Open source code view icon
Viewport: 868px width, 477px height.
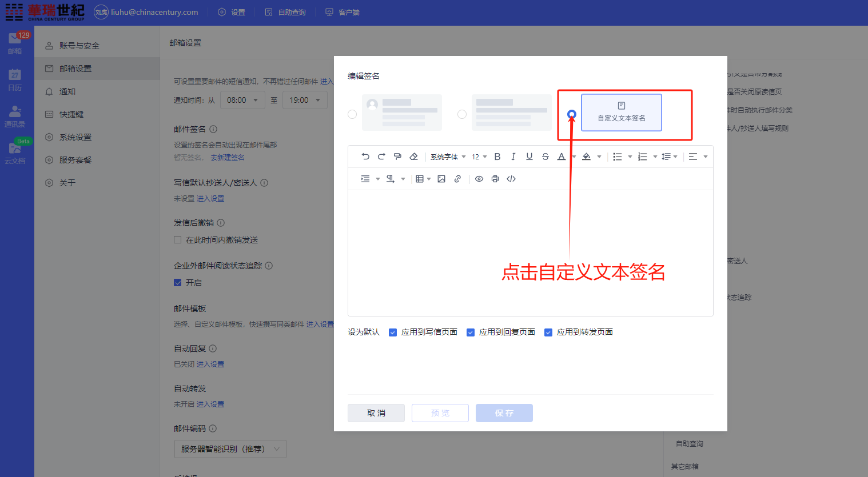tap(511, 179)
